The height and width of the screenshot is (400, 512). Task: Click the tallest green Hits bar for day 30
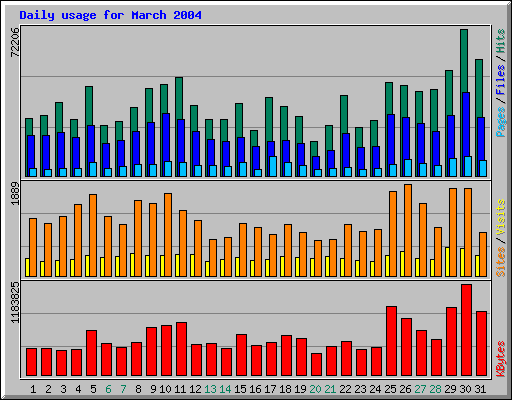click(x=464, y=60)
